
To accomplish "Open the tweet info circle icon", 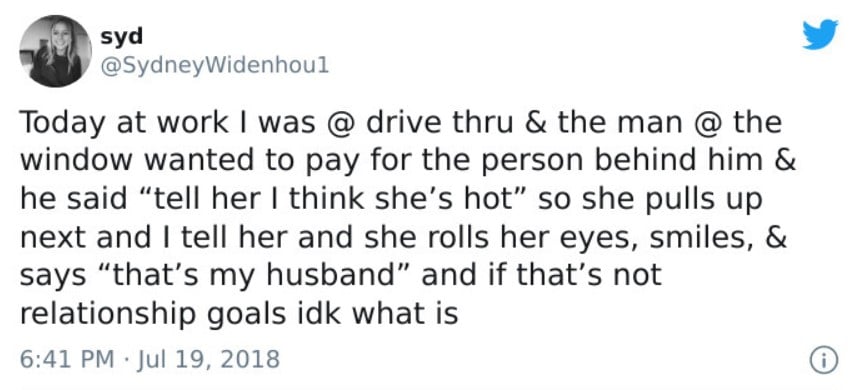I will (x=821, y=360).
